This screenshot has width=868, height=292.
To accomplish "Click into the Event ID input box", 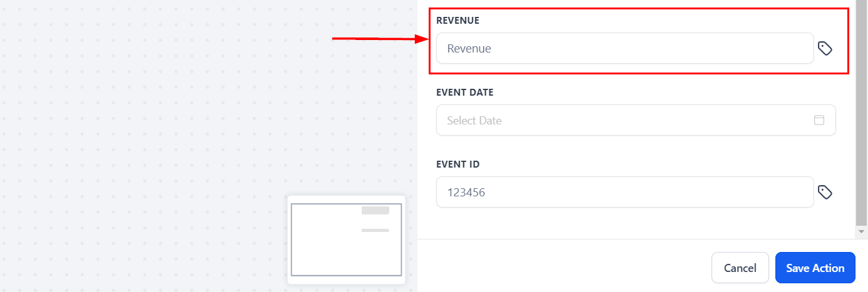I will (624, 192).
